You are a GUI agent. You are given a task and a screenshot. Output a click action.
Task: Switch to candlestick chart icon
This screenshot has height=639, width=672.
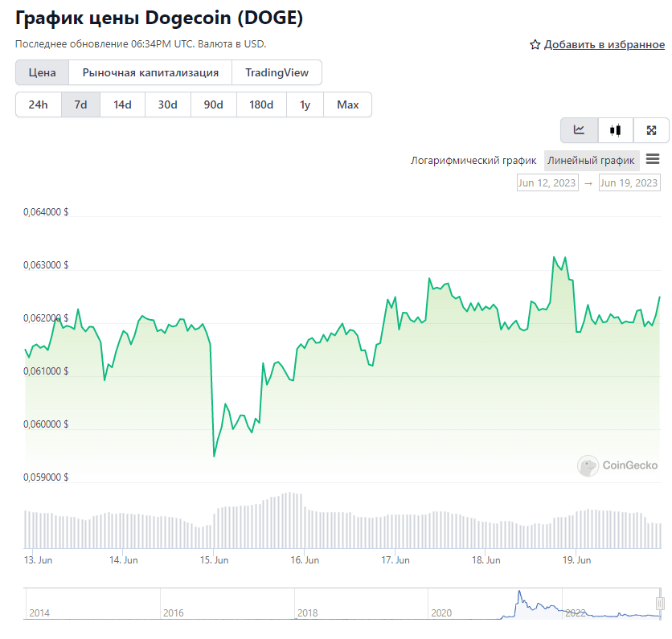point(616,130)
